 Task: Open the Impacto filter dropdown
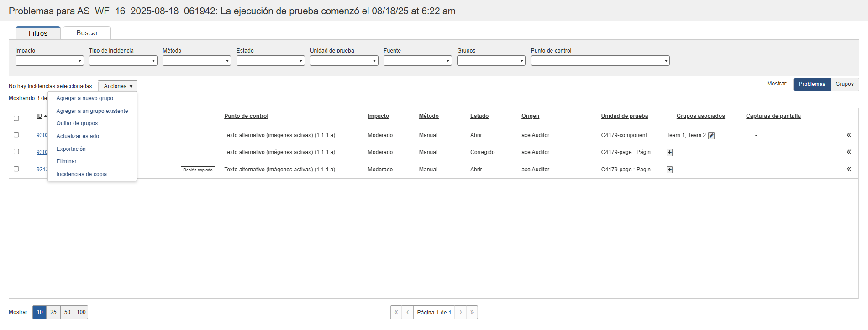coord(49,61)
